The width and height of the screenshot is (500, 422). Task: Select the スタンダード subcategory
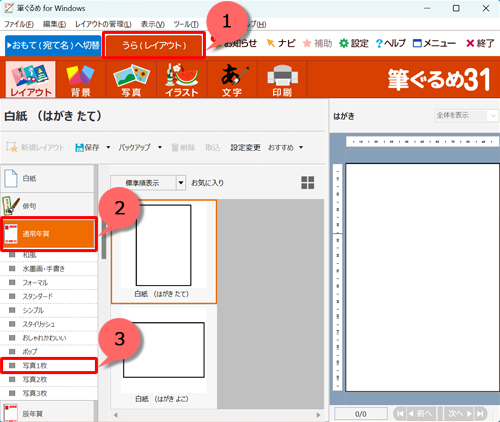(49, 296)
